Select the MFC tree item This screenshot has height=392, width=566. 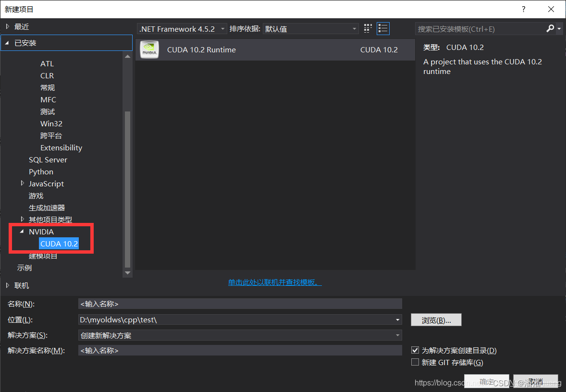[48, 99]
